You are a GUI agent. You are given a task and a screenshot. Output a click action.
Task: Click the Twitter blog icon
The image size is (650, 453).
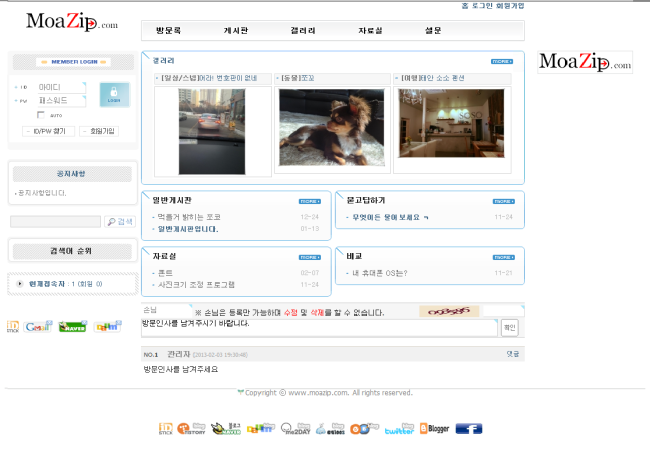coord(399,428)
